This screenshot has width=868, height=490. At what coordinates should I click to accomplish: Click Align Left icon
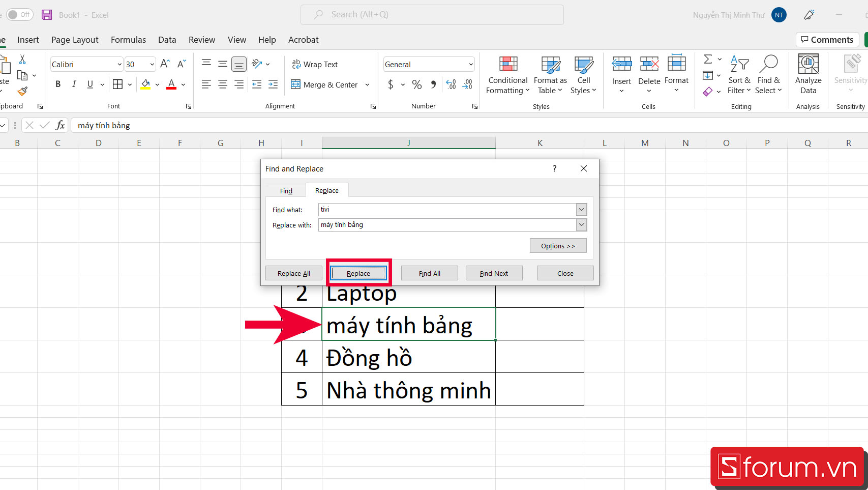click(206, 84)
